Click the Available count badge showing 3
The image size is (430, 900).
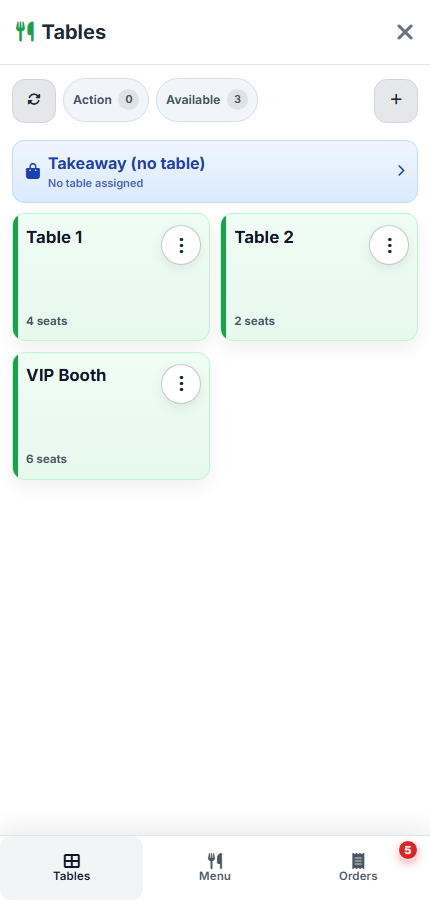pos(237,100)
